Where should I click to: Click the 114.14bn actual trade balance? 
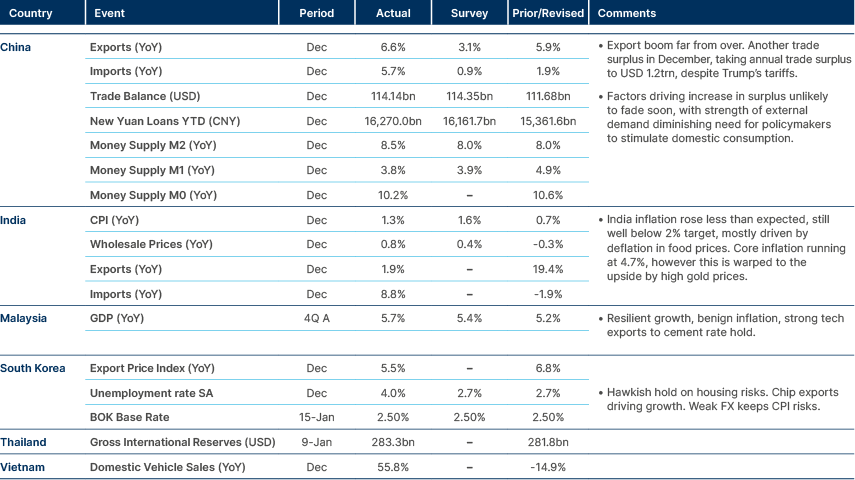point(393,96)
